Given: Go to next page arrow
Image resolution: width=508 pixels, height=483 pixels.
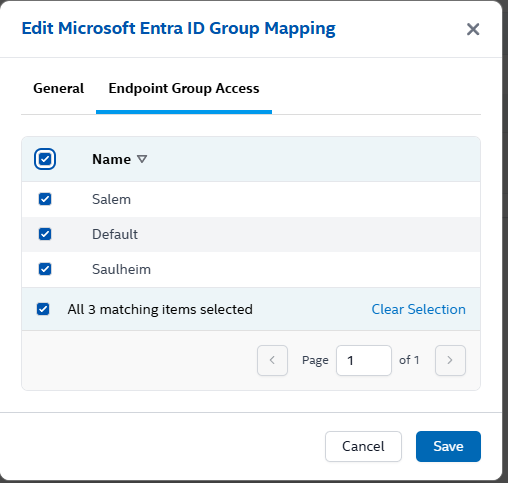Looking at the screenshot, I should point(450,360).
